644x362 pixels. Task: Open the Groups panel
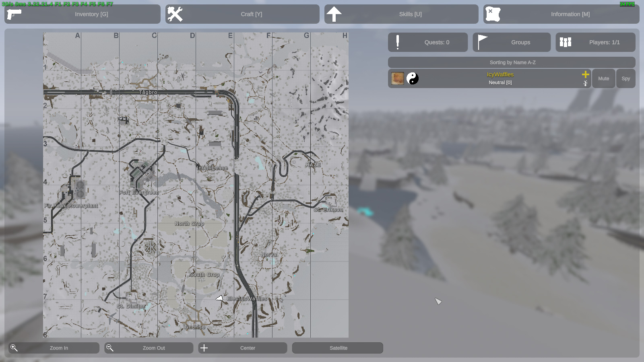coord(512,42)
